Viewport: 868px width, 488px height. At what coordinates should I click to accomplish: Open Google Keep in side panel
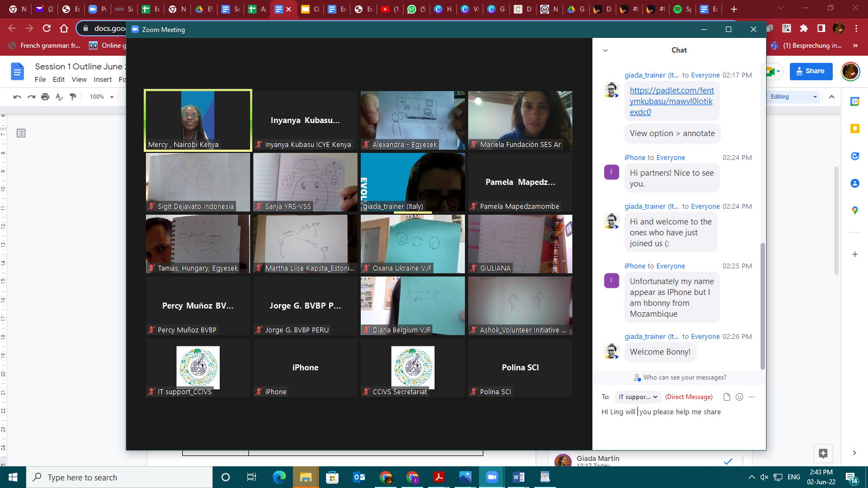(855, 129)
